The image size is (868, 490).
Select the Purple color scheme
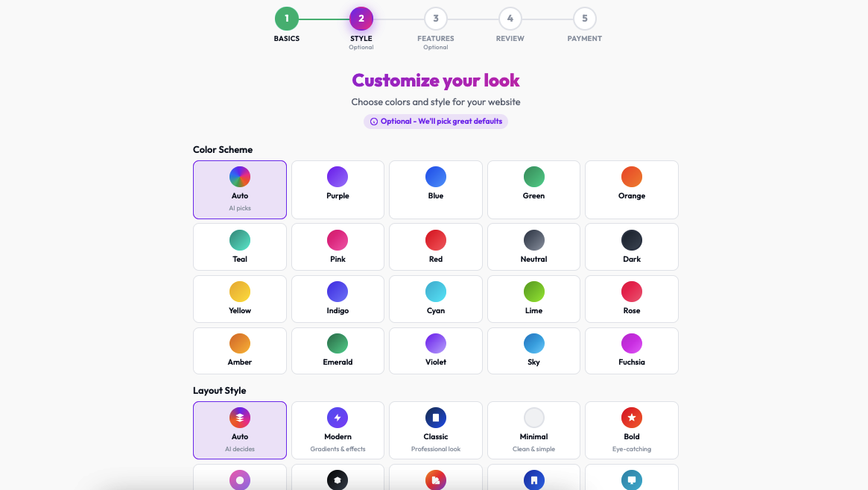coord(338,189)
